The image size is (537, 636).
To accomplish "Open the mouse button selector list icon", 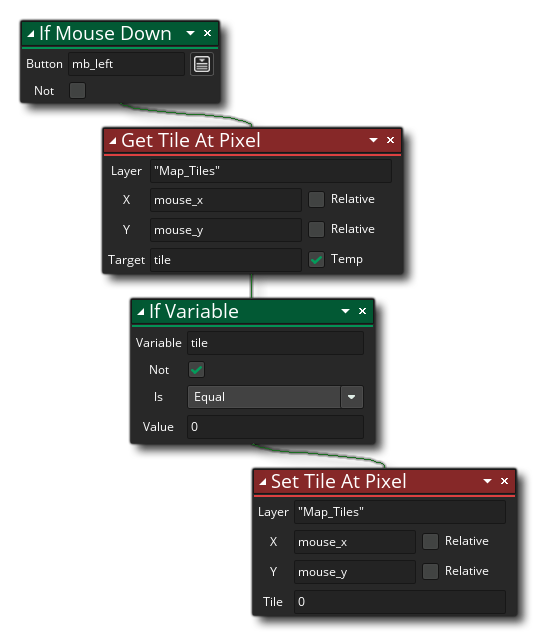I will click(x=202, y=64).
